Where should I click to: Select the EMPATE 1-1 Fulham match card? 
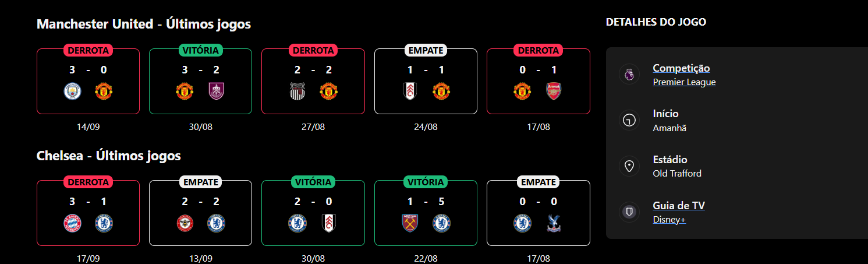tap(426, 81)
